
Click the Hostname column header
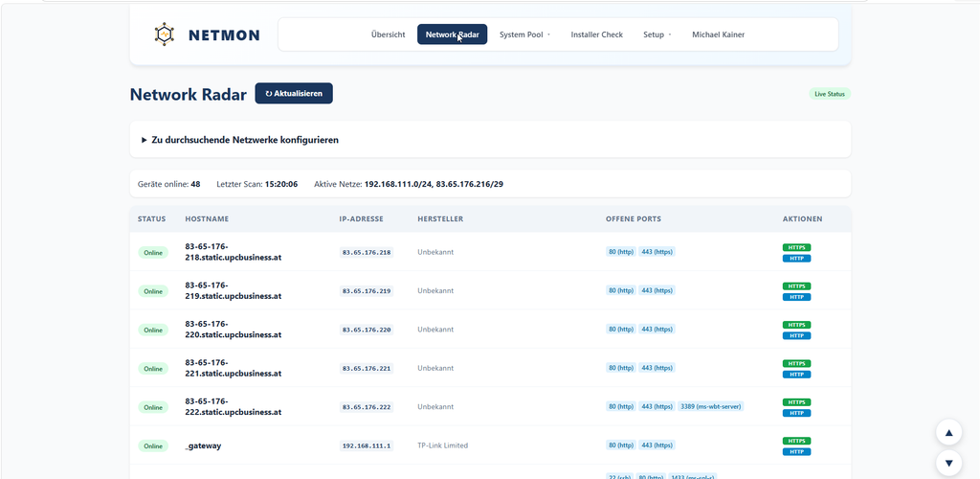coord(207,218)
